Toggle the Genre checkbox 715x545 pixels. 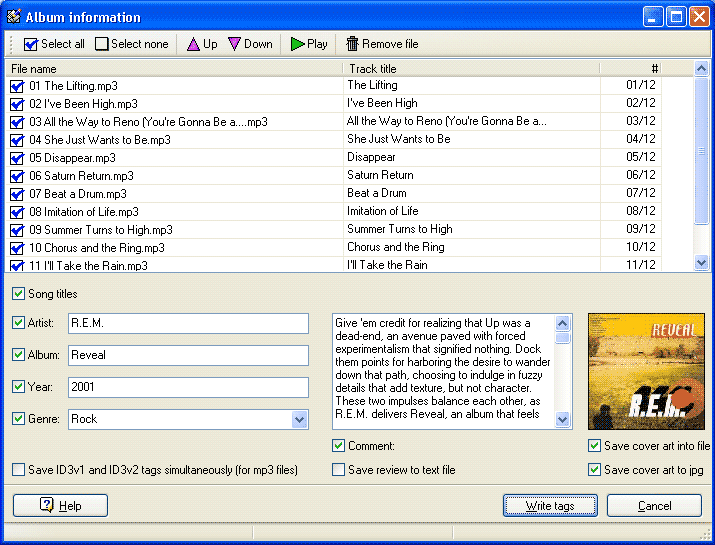[18, 419]
